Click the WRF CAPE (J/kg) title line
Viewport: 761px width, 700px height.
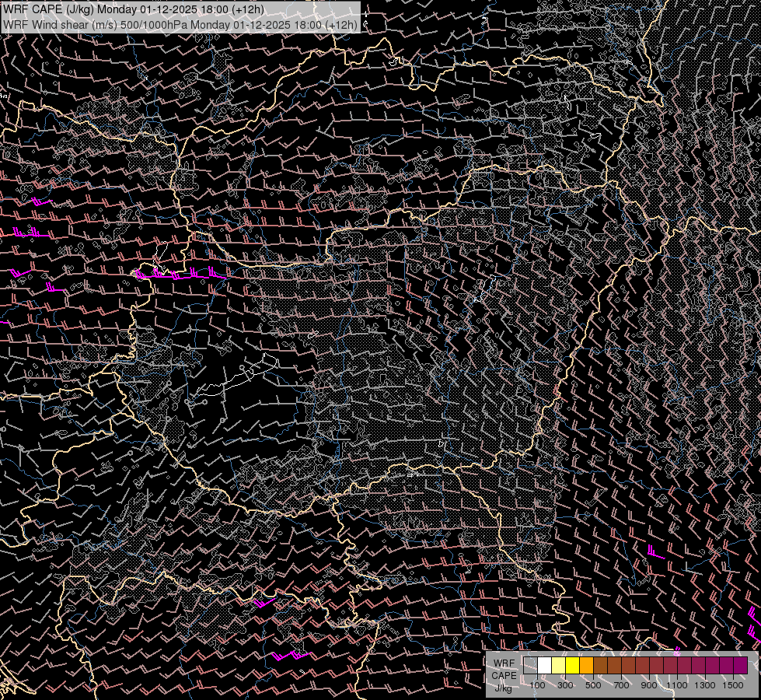133,9
